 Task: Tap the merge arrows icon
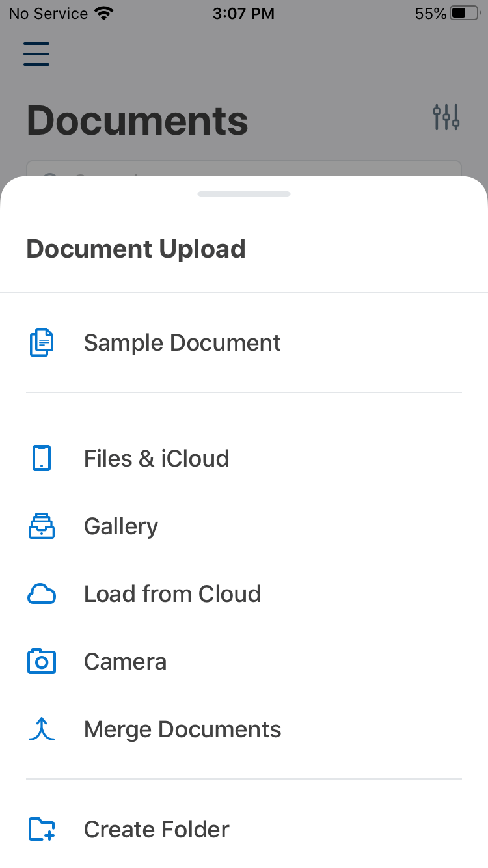tap(42, 729)
